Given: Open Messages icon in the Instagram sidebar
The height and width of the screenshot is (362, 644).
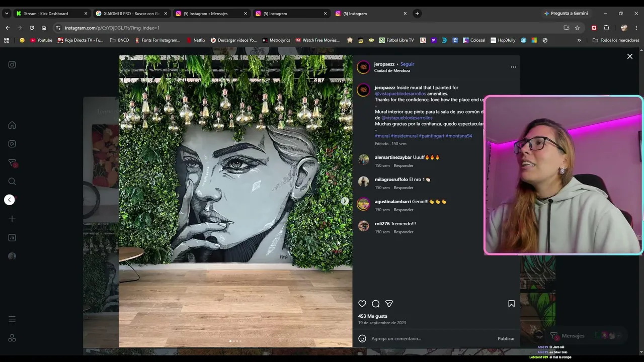Looking at the screenshot, I should (12, 163).
